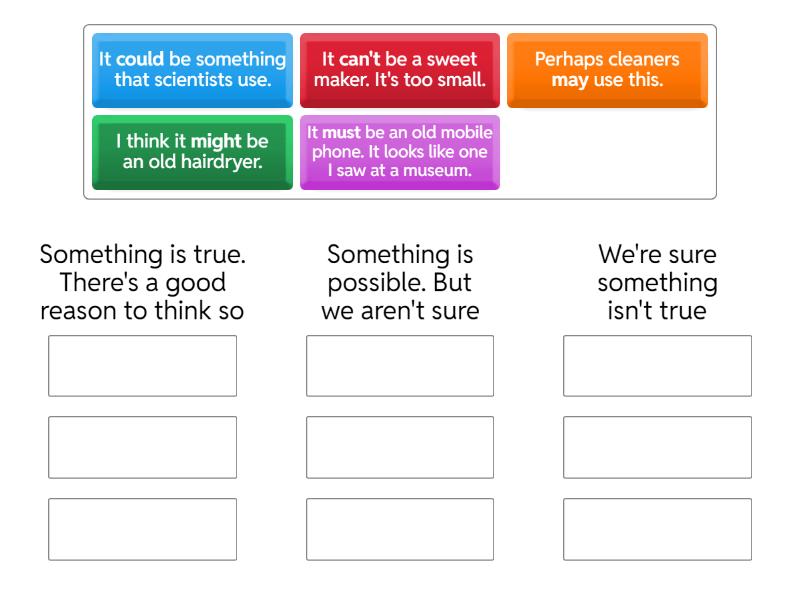800x600 pixels.
Task: Click the top box under "Something is possible"
Action: 400,366
